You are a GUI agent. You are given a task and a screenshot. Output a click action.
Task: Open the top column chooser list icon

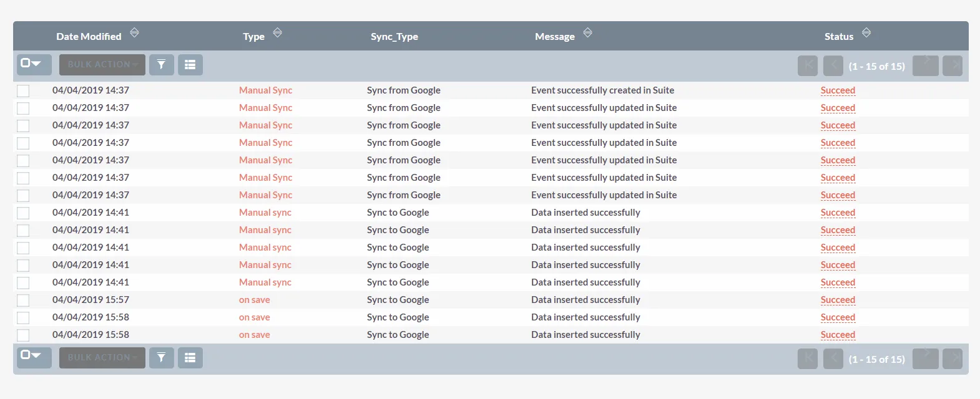pos(190,65)
